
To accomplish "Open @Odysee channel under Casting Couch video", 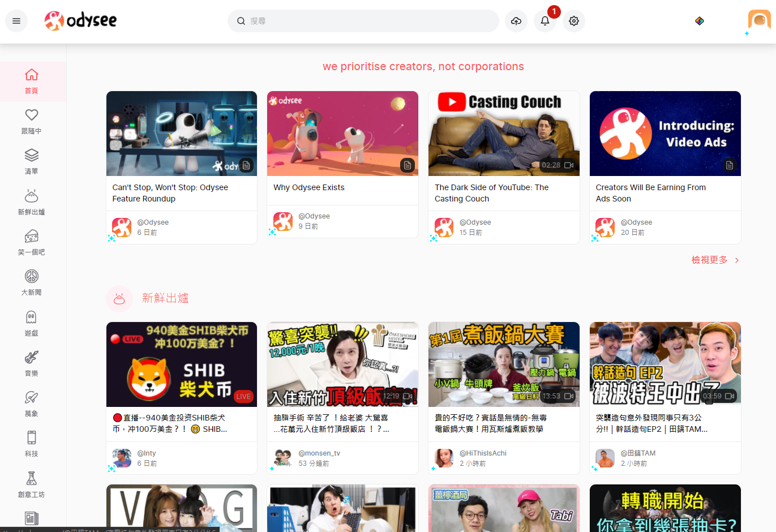I will [475, 222].
